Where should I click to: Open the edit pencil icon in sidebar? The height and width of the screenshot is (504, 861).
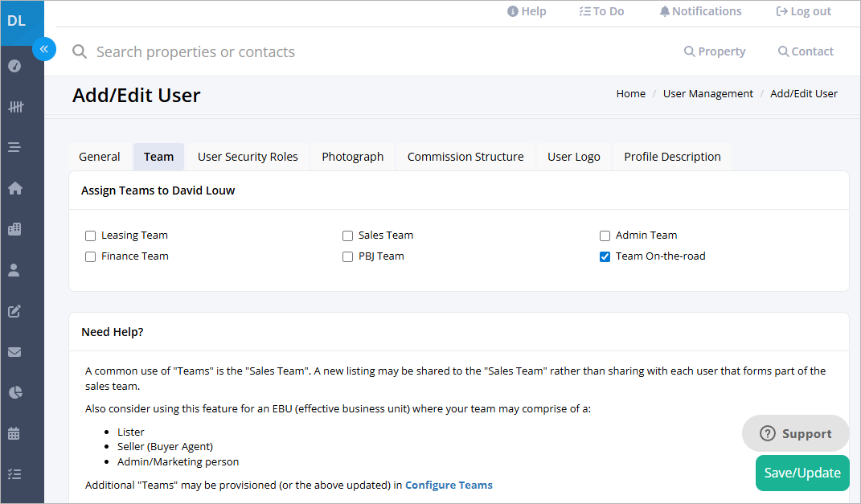click(x=14, y=311)
